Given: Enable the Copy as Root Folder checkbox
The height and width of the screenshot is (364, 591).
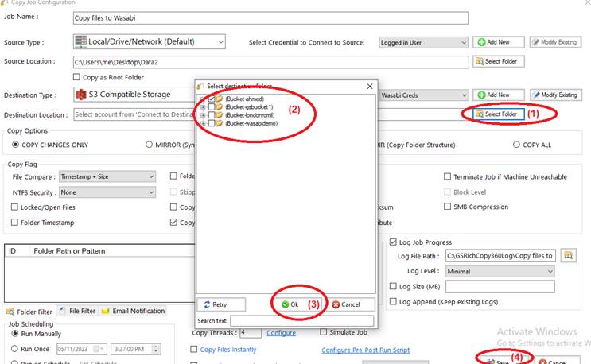Looking at the screenshot, I should coord(77,78).
